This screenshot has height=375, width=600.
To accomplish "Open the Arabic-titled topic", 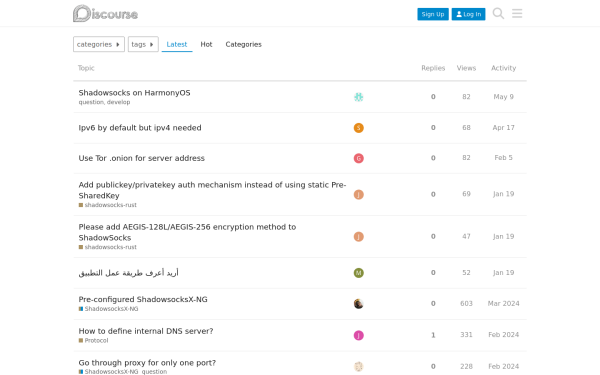I will coord(129,273).
